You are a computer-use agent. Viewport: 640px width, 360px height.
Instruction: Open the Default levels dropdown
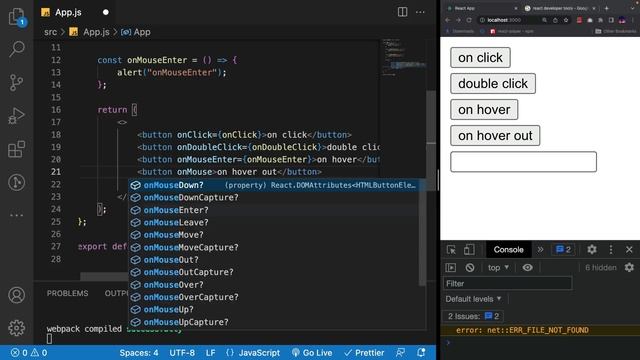[473, 299]
